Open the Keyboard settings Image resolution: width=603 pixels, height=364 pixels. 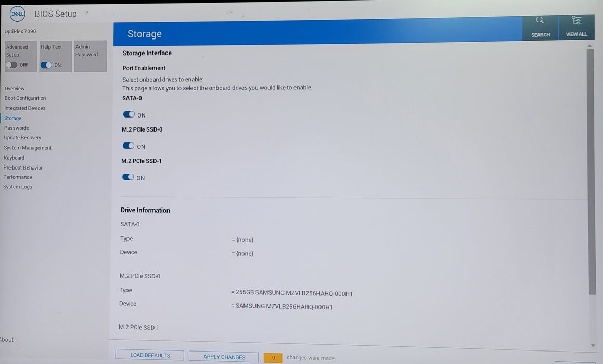[14, 158]
